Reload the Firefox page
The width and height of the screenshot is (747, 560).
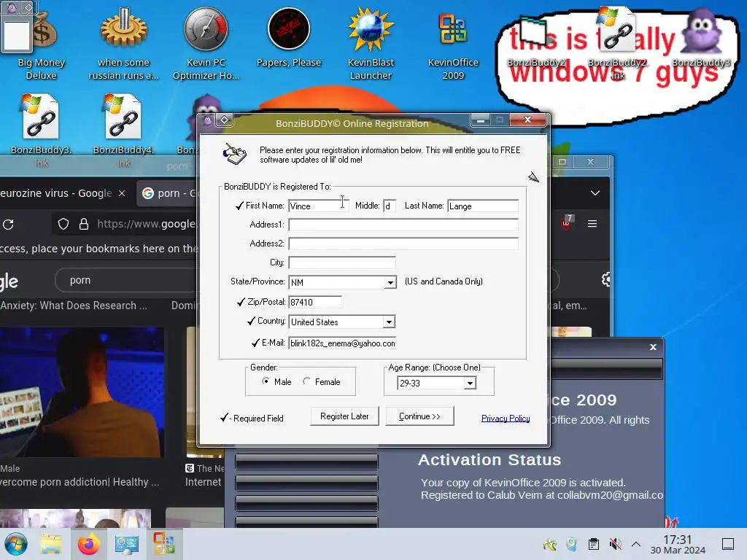tap(8, 224)
